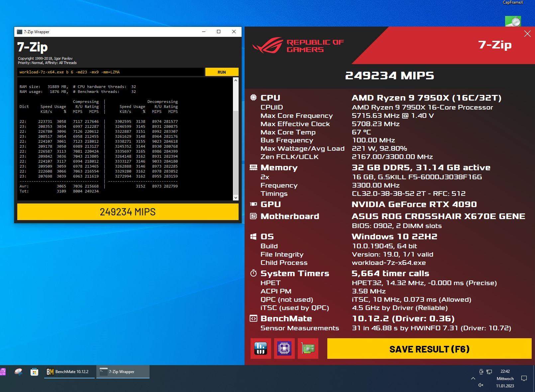Image resolution: width=535 pixels, height=392 pixels.
Task: Click the Memory module icon beside the Memory heading
Action: pyautogui.click(x=253, y=167)
